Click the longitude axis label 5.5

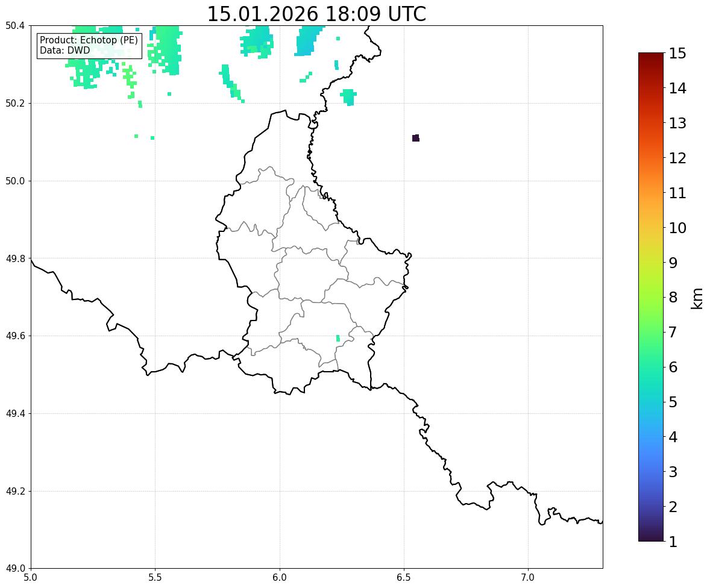click(155, 578)
